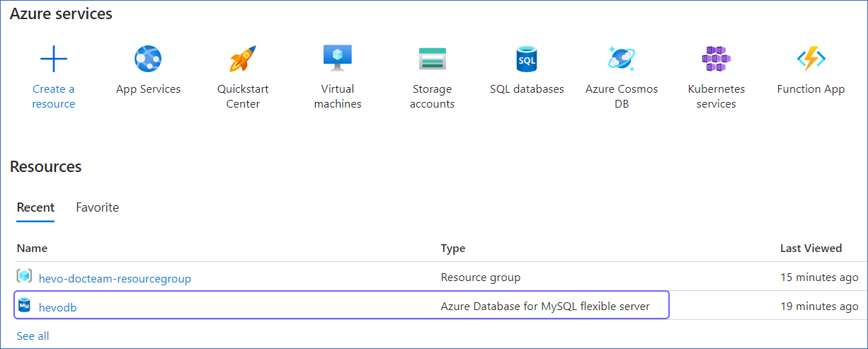Click the Create a resource label

pos(54,96)
